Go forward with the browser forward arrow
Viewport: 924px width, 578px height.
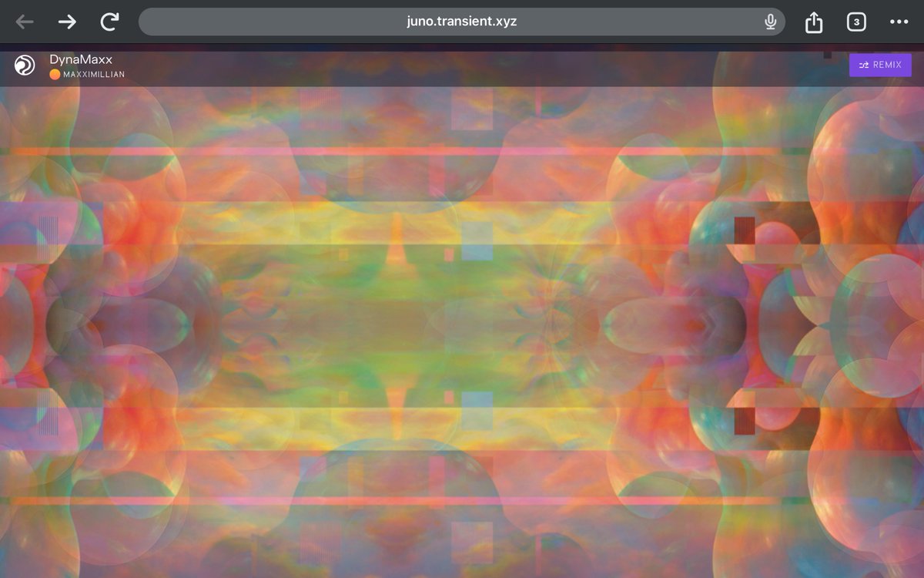[68, 22]
